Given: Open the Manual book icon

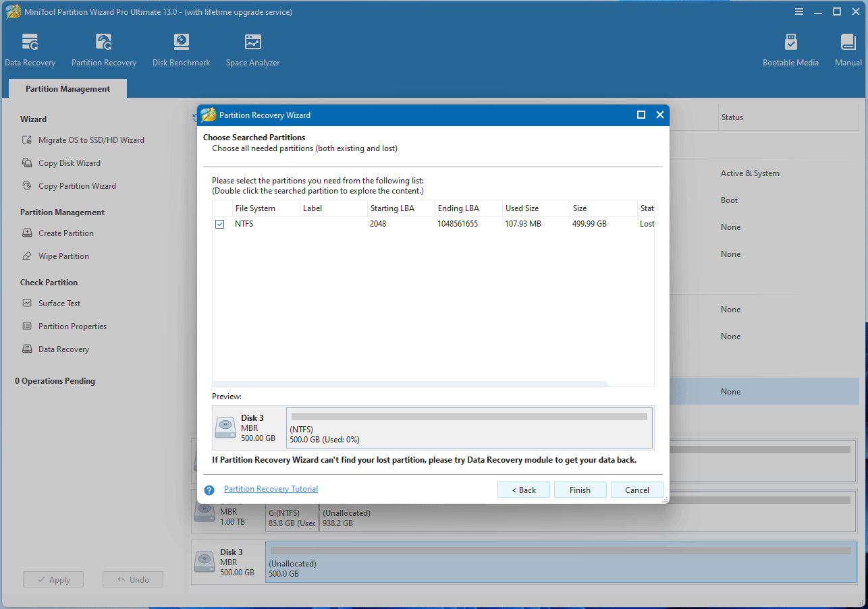Looking at the screenshot, I should coord(848,43).
